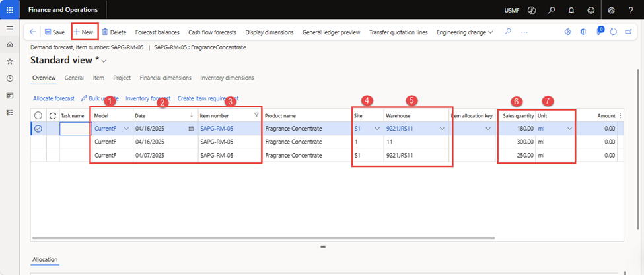
Task: Open the Unit dropdown showing ml
Action: [570, 129]
